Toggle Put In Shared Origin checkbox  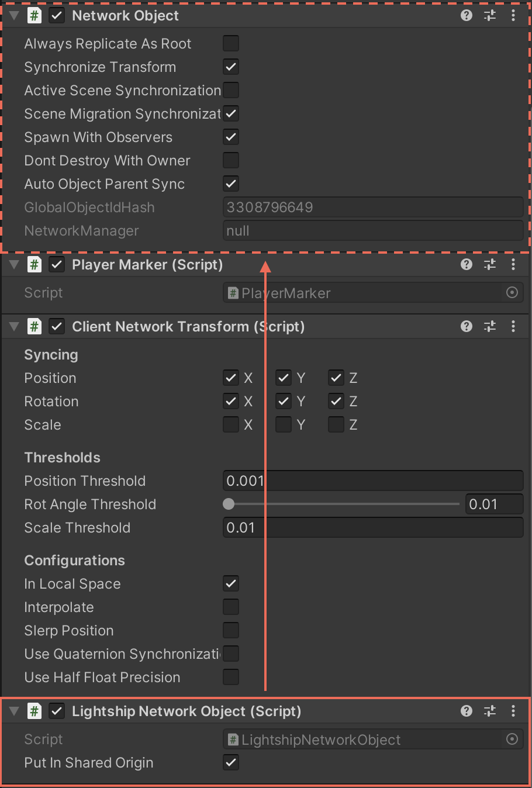(231, 763)
